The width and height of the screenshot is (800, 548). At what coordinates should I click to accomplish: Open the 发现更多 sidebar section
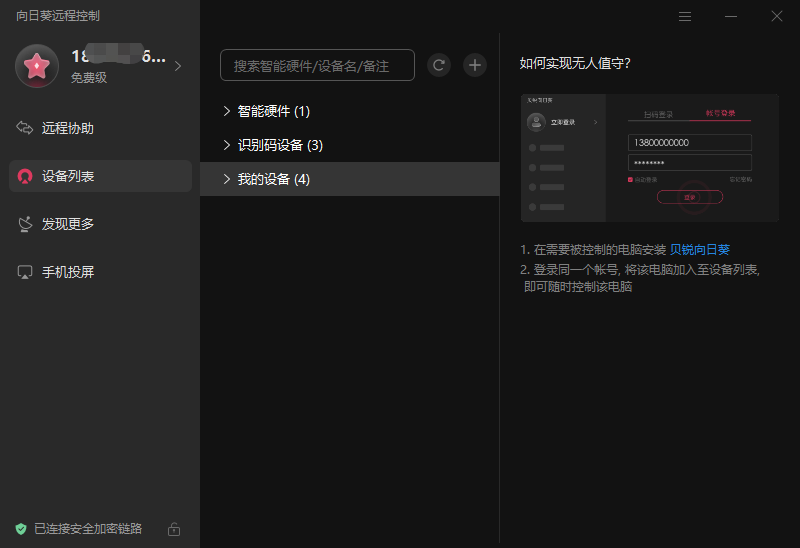tap(68, 224)
